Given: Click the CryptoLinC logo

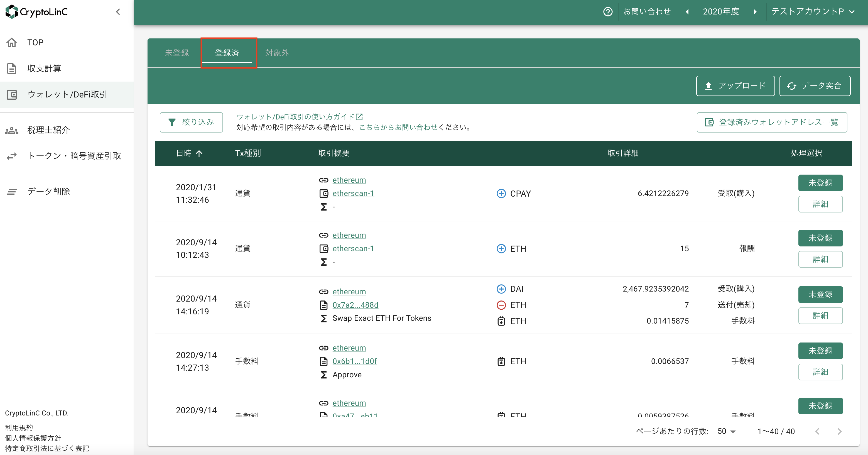Looking at the screenshot, I should [x=36, y=12].
